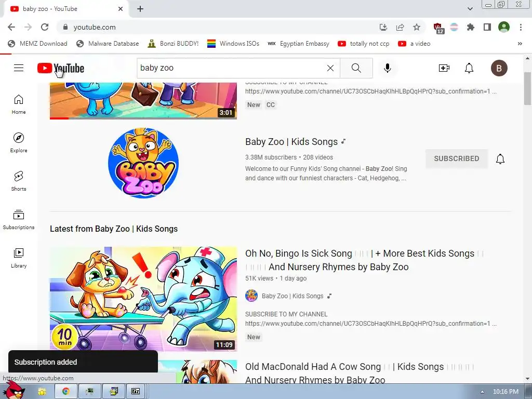Open 7z app in the taskbar
The width and height of the screenshot is (532, 399).
(136, 392)
